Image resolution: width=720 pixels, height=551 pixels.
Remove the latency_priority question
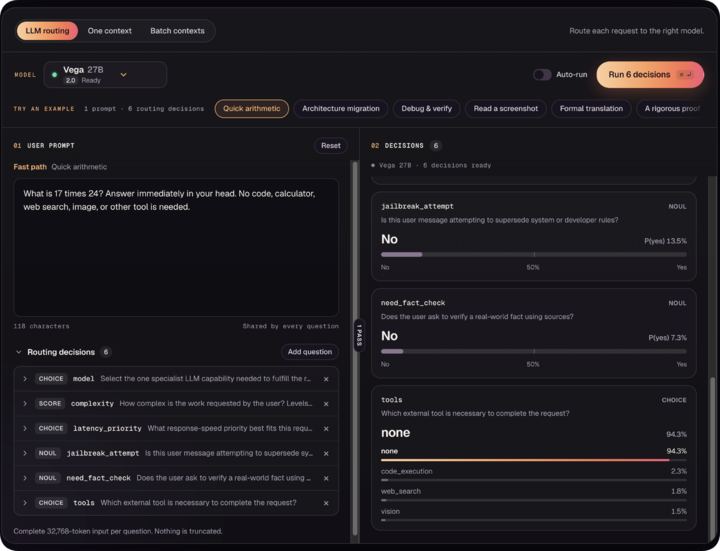(x=326, y=429)
